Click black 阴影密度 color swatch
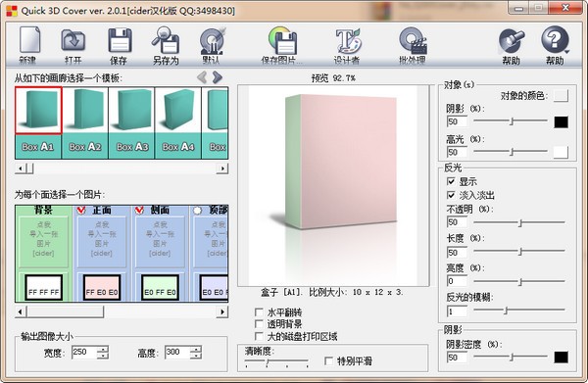Image resolution: width=588 pixels, height=383 pixels. pyautogui.click(x=561, y=358)
